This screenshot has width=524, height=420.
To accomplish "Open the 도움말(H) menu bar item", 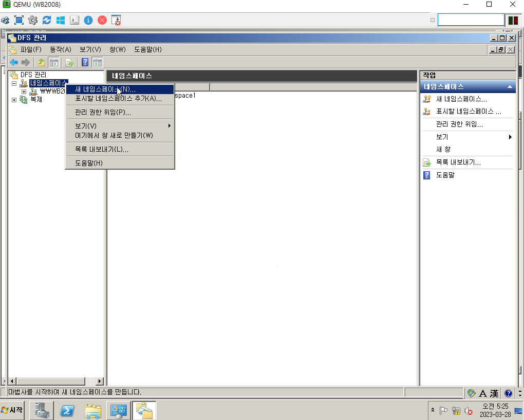I will click(x=148, y=50).
